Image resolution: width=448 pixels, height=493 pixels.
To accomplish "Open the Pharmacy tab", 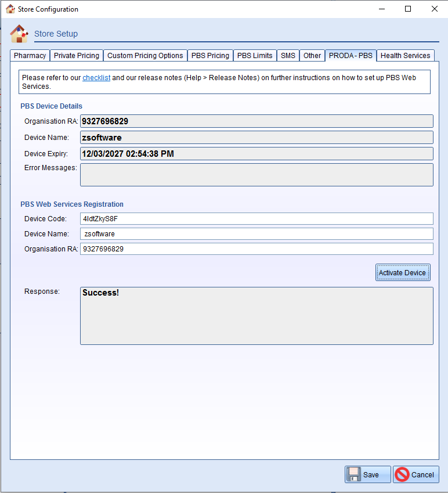I will tap(30, 56).
